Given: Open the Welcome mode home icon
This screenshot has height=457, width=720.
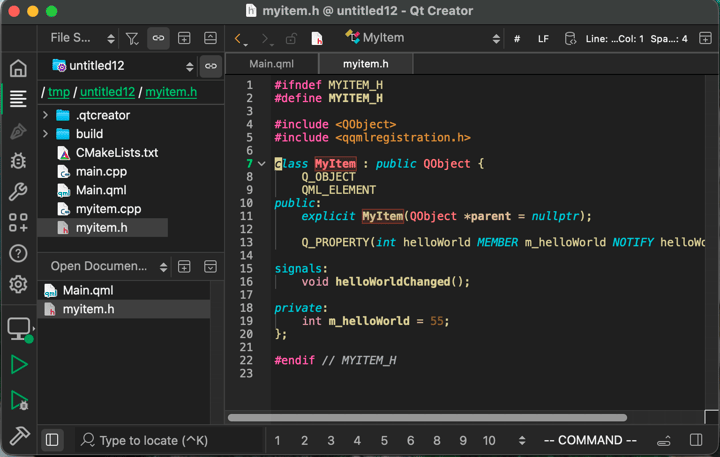Looking at the screenshot, I should pos(18,68).
